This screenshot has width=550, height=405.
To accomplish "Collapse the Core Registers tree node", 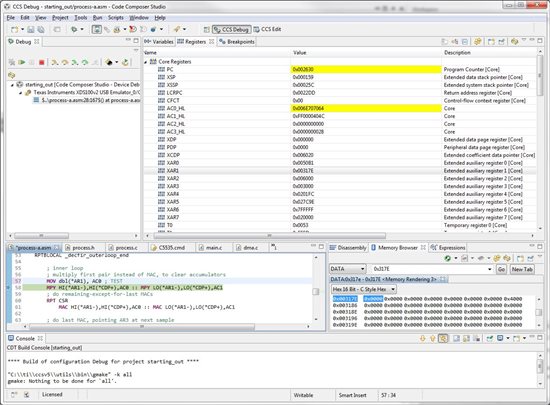I will click(146, 62).
